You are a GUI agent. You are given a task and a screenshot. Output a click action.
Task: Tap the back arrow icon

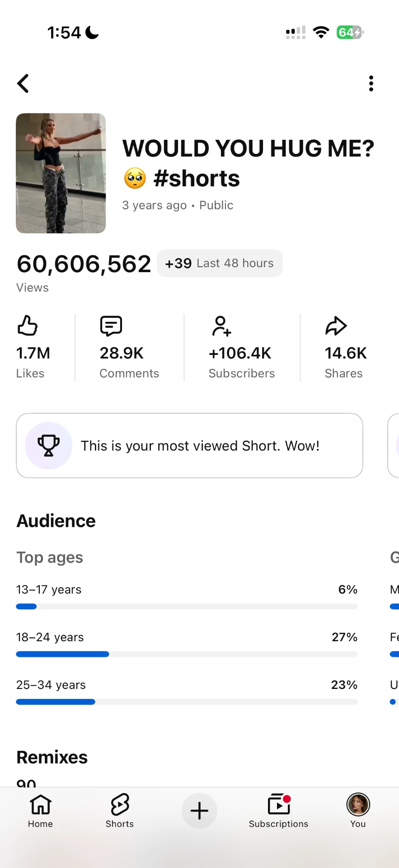pos(23,84)
